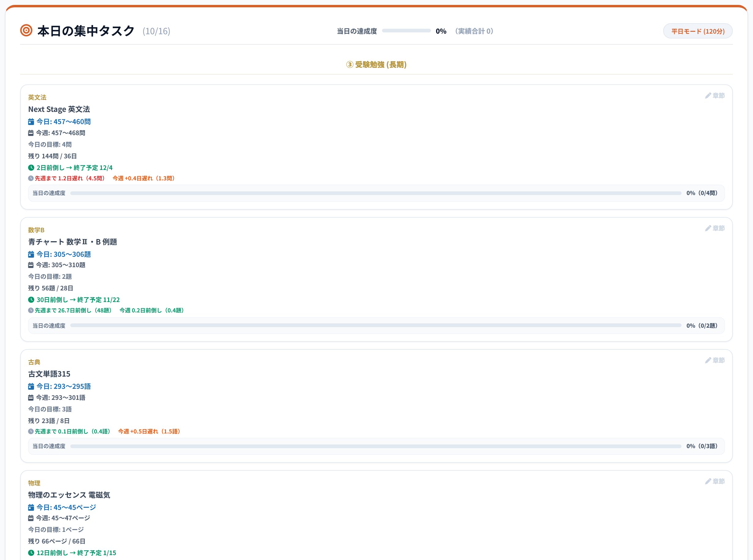Click the calendar icon beside 今週: 293〜301語
Screen dimensions: 753x560
tap(31, 397)
